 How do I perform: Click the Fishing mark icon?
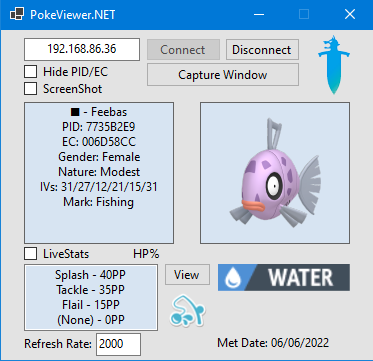click(188, 310)
